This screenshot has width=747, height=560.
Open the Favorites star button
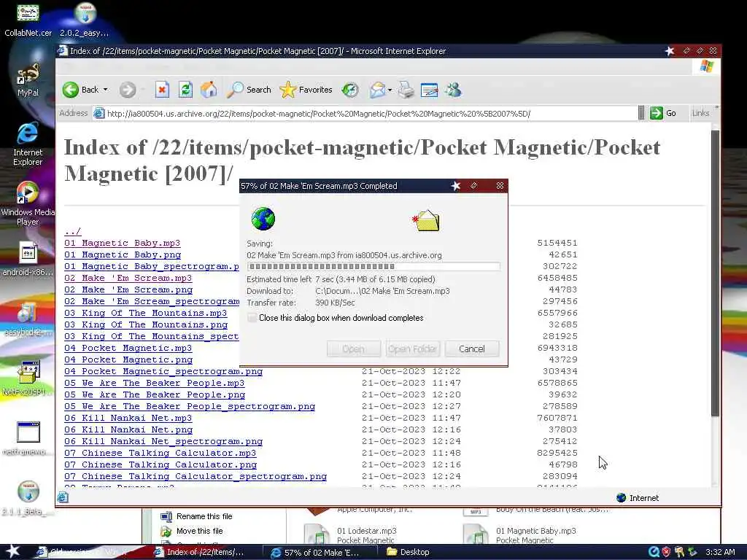click(306, 90)
